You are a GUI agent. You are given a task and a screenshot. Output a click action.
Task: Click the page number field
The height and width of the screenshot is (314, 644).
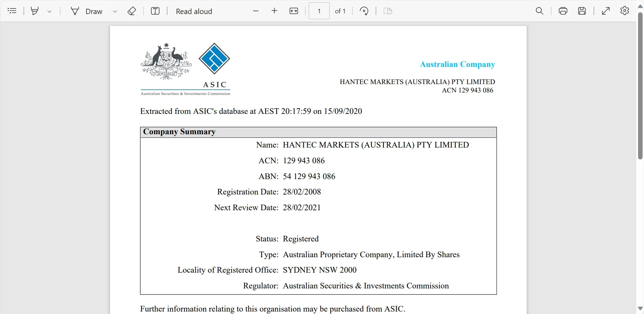click(319, 11)
